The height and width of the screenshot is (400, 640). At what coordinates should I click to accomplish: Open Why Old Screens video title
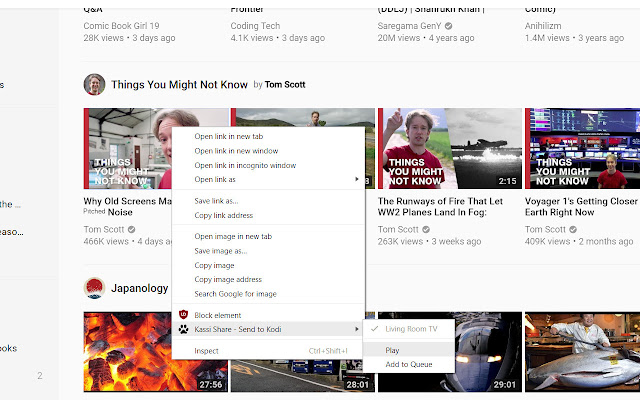pos(127,207)
